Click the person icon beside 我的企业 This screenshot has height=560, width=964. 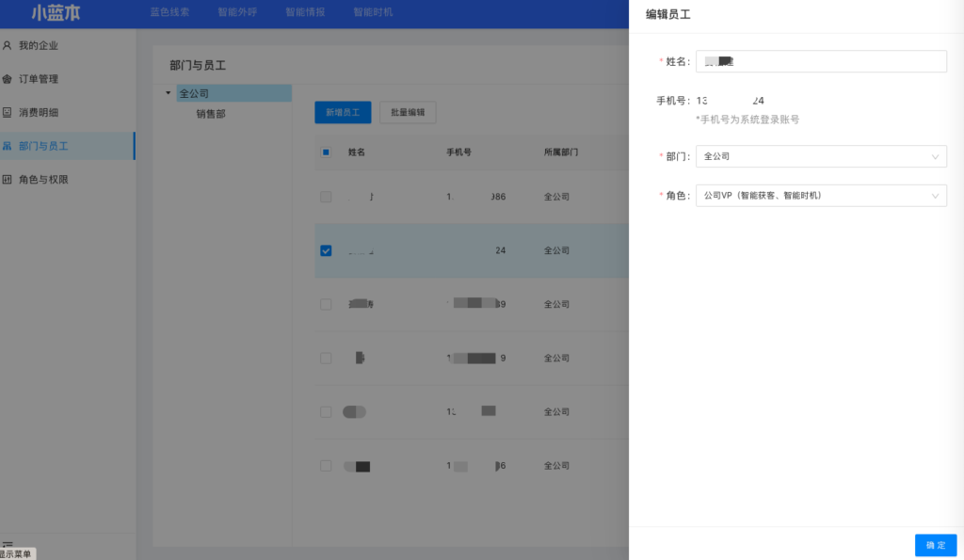8,45
